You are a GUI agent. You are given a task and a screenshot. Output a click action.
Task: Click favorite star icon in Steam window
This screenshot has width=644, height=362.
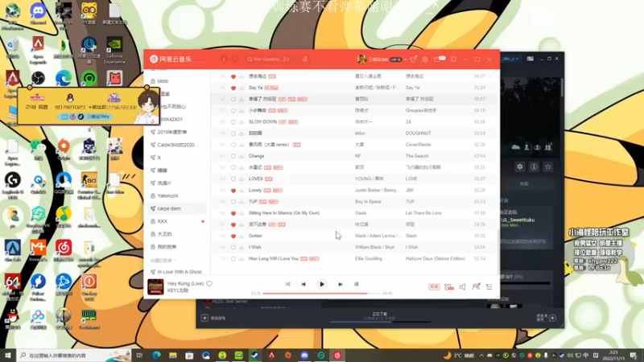point(548,167)
